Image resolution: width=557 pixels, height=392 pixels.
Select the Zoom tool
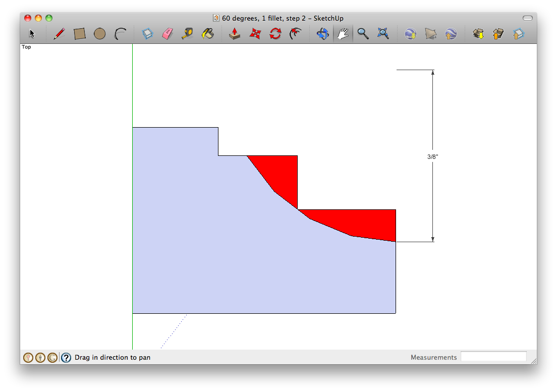pos(363,33)
